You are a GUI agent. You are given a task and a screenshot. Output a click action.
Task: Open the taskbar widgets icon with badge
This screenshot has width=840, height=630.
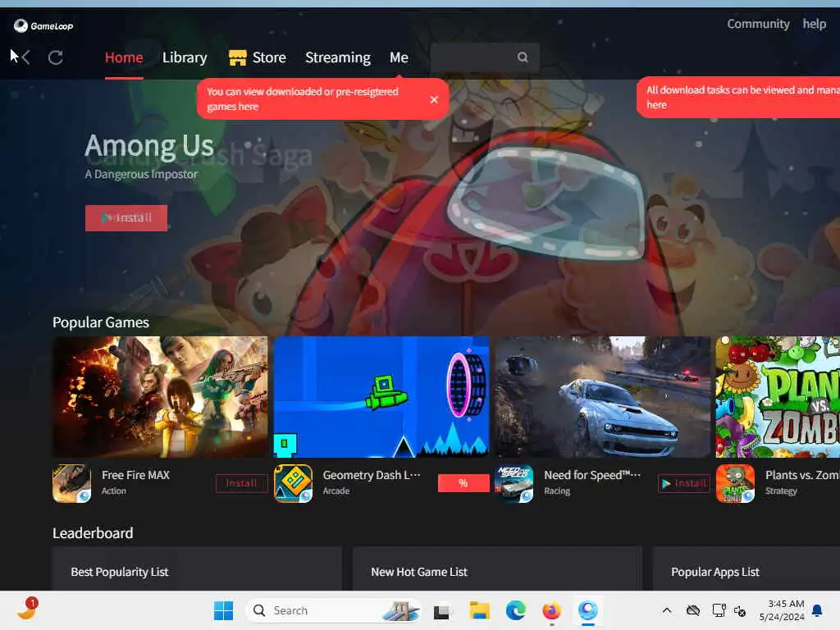pos(27,609)
